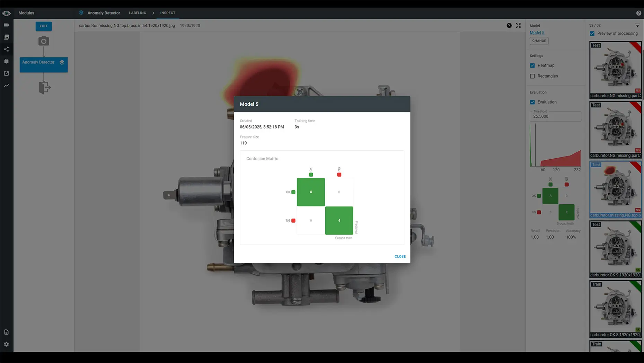The width and height of the screenshot is (644, 363).
Task: Click the Feature size value 119
Action: coord(243,143)
